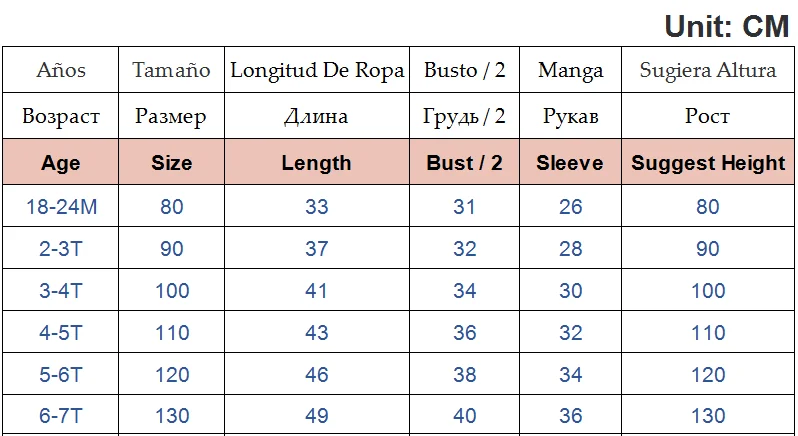Click the Longitud De Ropa header
798x436 pixels.
(x=317, y=70)
